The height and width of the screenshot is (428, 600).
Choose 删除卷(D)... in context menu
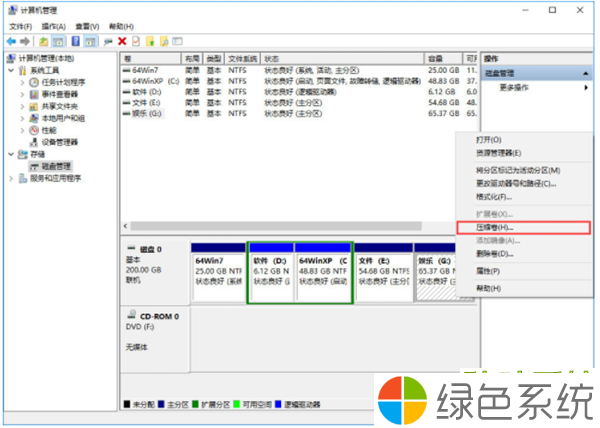click(x=523, y=254)
